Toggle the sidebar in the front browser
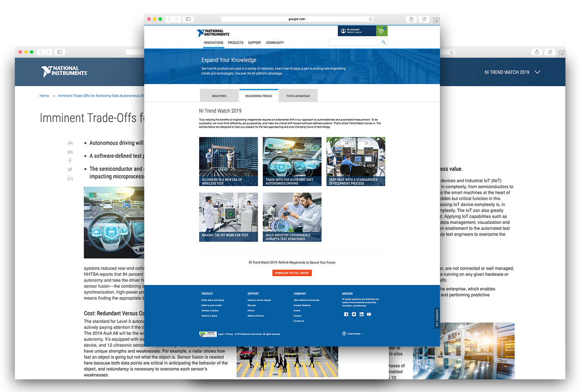 (188, 19)
